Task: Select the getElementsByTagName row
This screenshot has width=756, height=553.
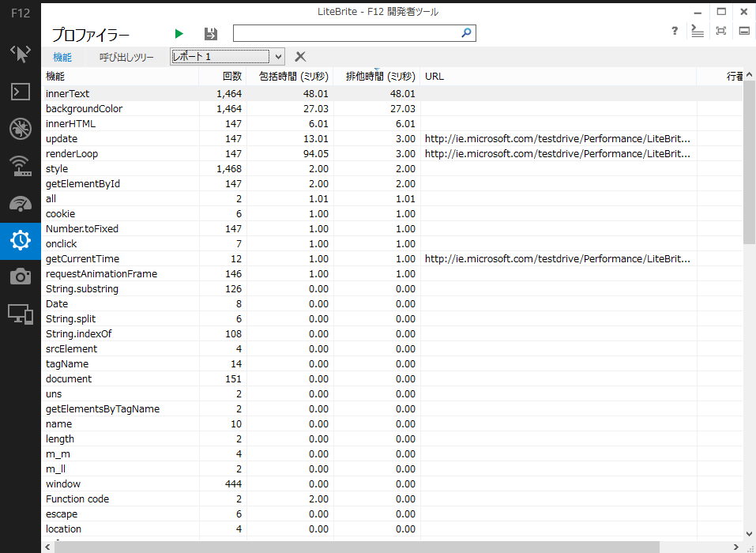Action: 393,409
